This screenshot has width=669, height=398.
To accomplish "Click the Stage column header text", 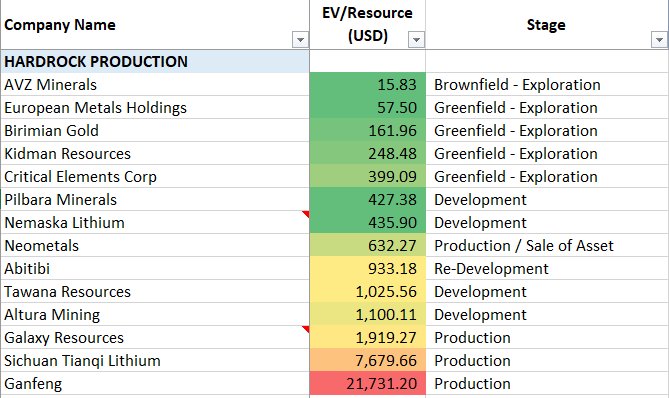I will click(546, 25).
